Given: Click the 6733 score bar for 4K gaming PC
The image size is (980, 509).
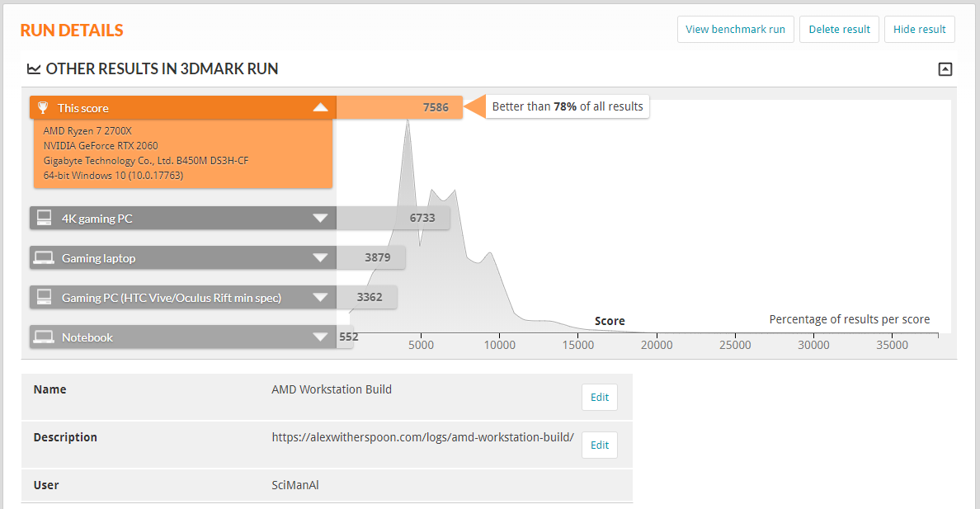Looking at the screenshot, I should click(393, 219).
